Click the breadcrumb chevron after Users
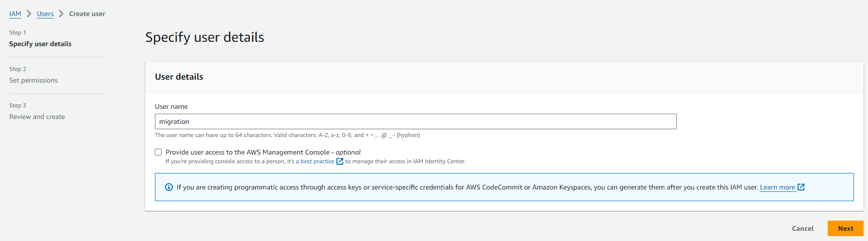This screenshot has width=868, height=241. point(61,14)
